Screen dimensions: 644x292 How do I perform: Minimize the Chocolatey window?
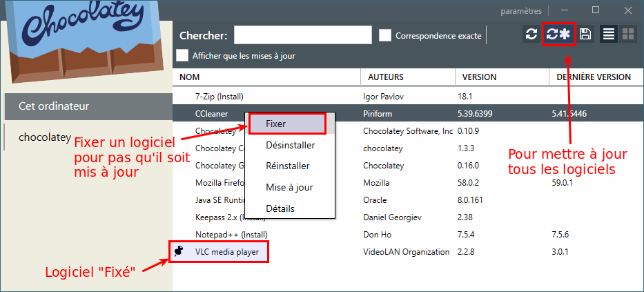click(565, 10)
